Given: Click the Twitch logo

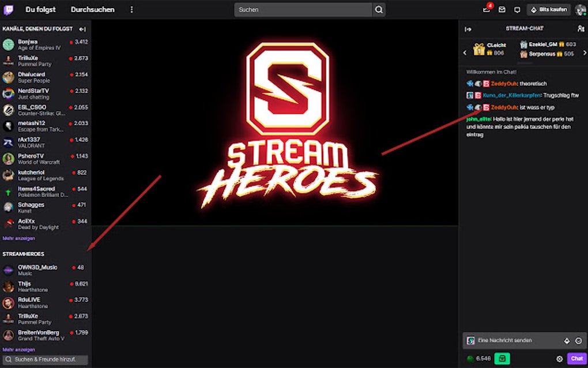Looking at the screenshot, I should point(8,9).
